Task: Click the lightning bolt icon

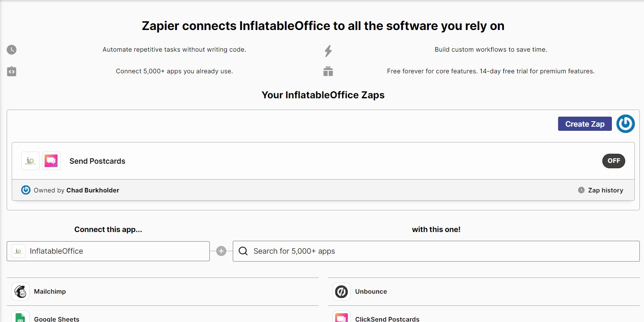Action: pos(328,51)
